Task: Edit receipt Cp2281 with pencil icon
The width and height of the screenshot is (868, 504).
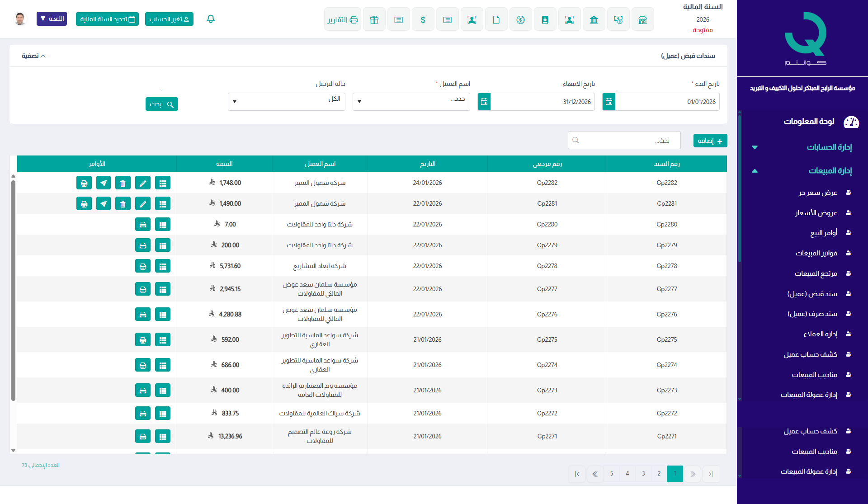Action: (x=143, y=204)
